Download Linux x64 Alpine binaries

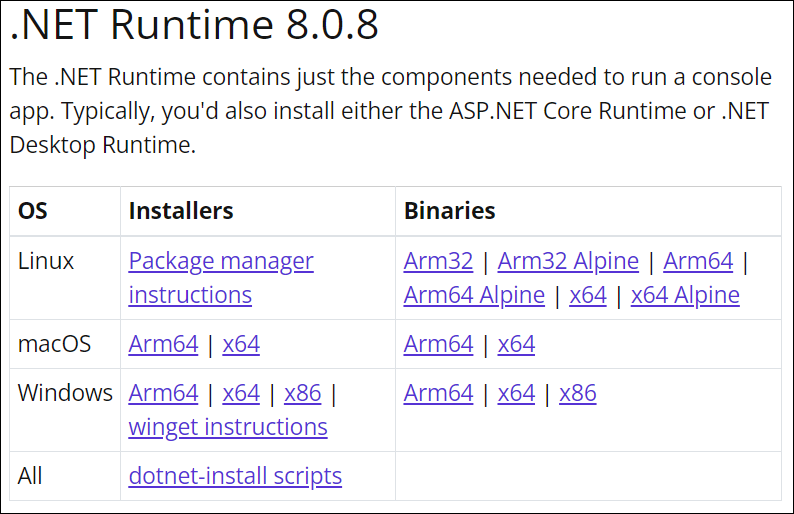pyautogui.click(x=685, y=296)
